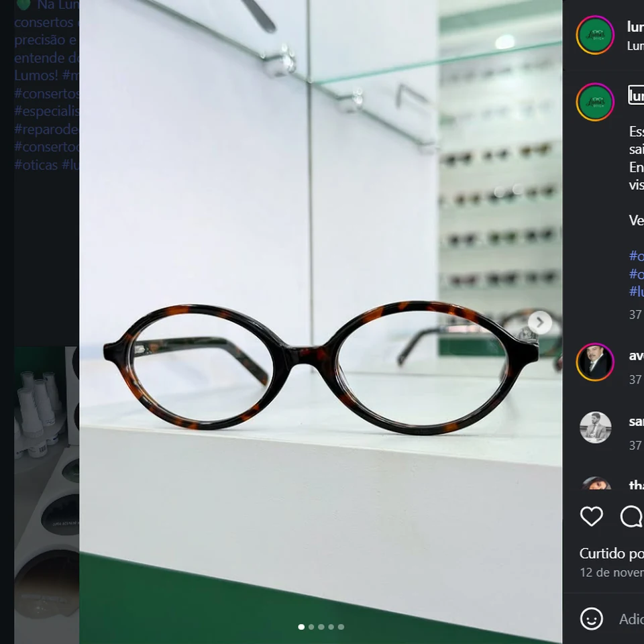Select the third carousel indicator dot
Screen dimensions: 644x644
click(x=321, y=627)
